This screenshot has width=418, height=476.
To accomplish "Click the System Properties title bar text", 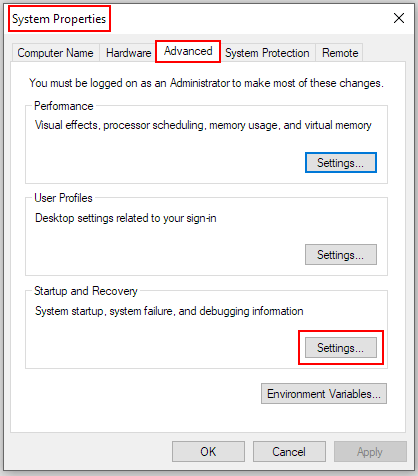I will [x=59, y=19].
